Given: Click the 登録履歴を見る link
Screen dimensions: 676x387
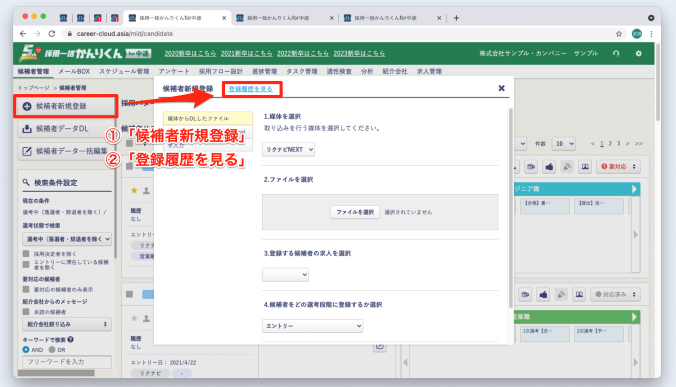Looking at the screenshot, I should click(x=250, y=89).
